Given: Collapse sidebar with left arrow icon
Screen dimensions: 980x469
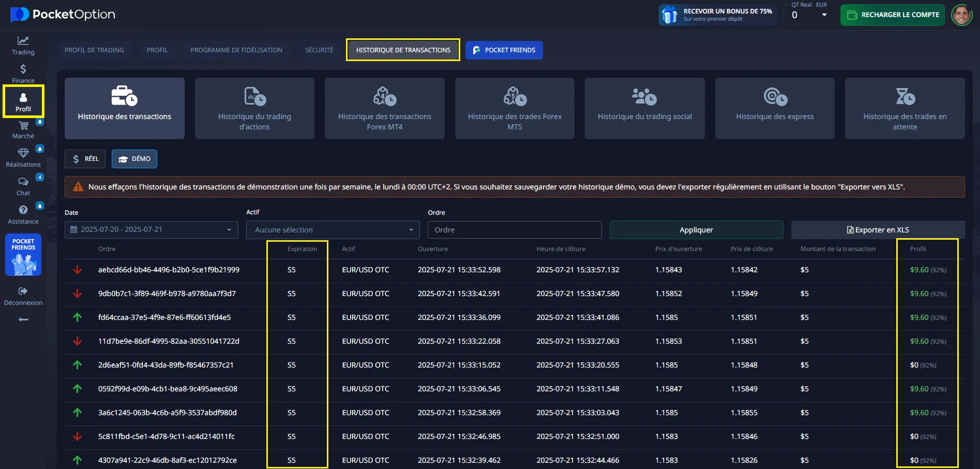Looking at the screenshot, I should coord(23,319).
